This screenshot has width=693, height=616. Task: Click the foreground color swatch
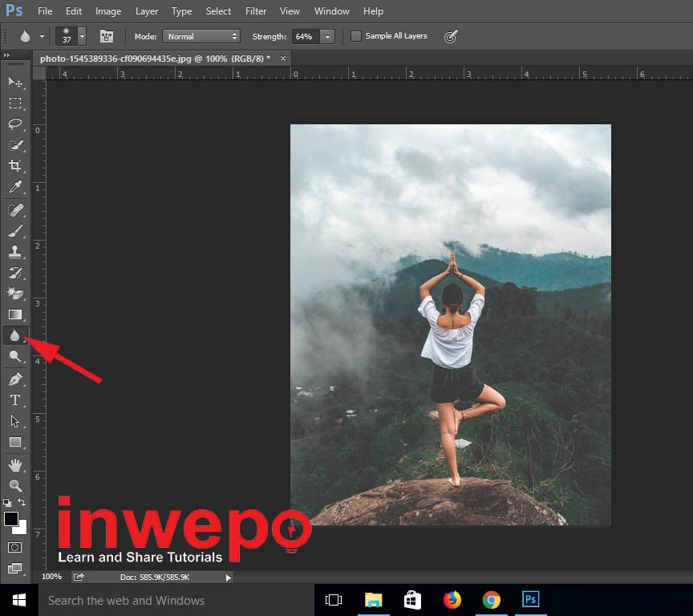(11, 519)
